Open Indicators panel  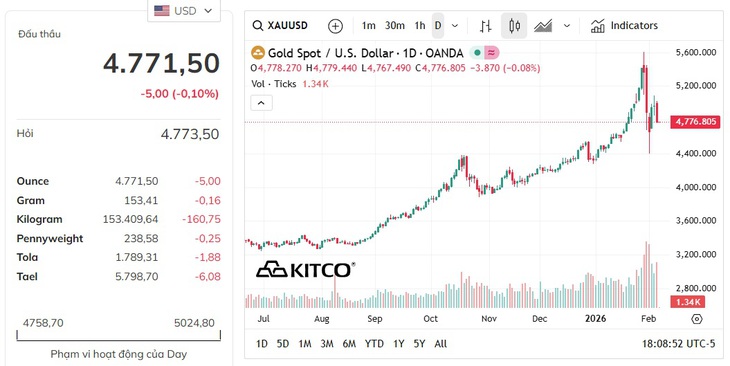624,26
